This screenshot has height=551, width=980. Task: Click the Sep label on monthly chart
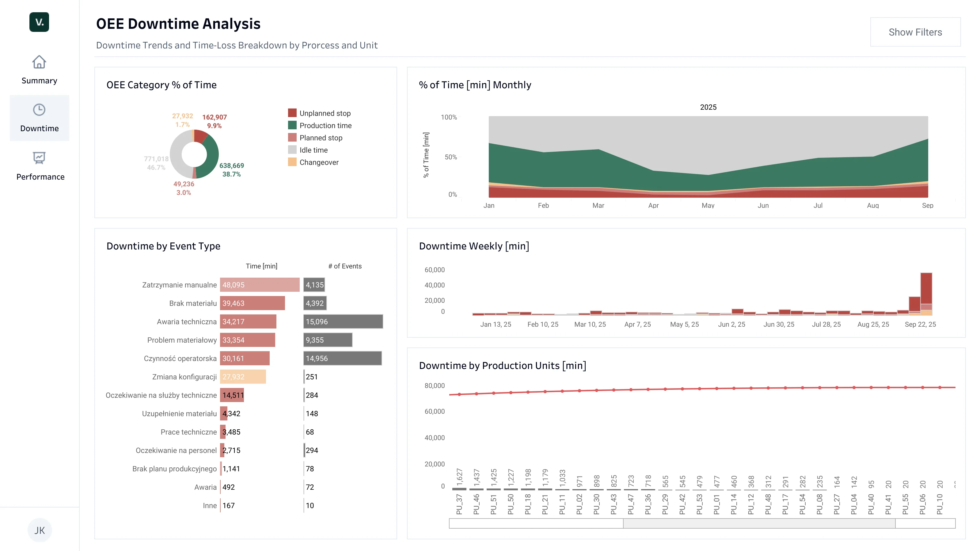point(928,206)
